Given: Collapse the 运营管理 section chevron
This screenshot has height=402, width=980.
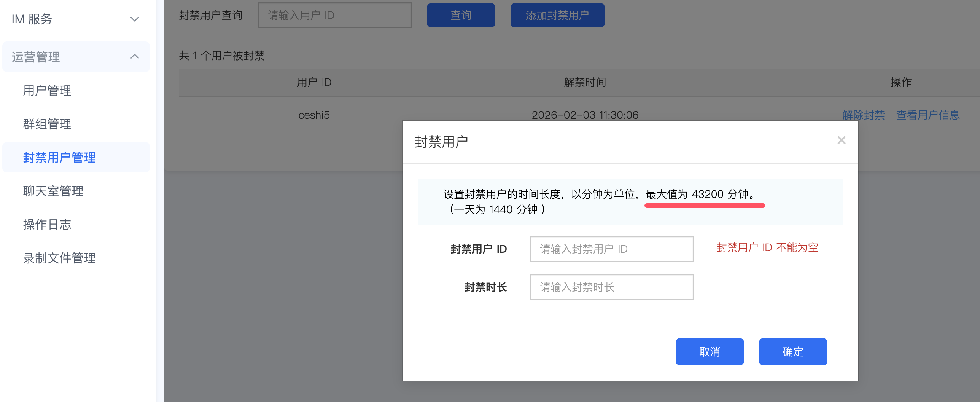Looking at the screenshot, I should tap(135, 57).
